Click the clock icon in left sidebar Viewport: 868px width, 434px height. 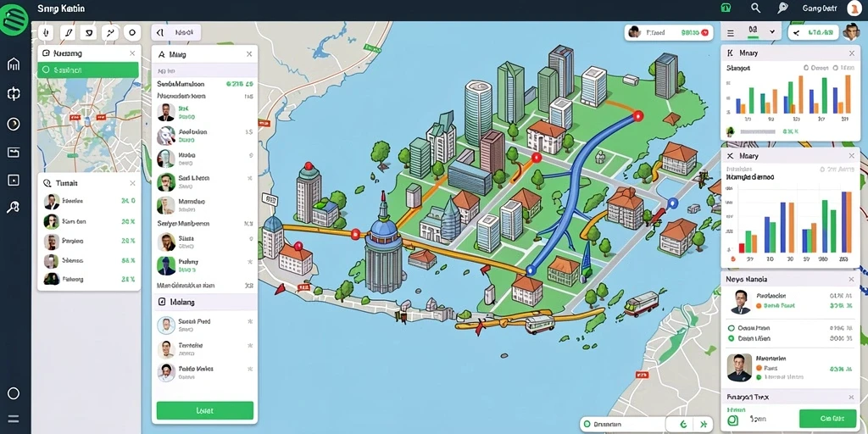coord(14,124)
